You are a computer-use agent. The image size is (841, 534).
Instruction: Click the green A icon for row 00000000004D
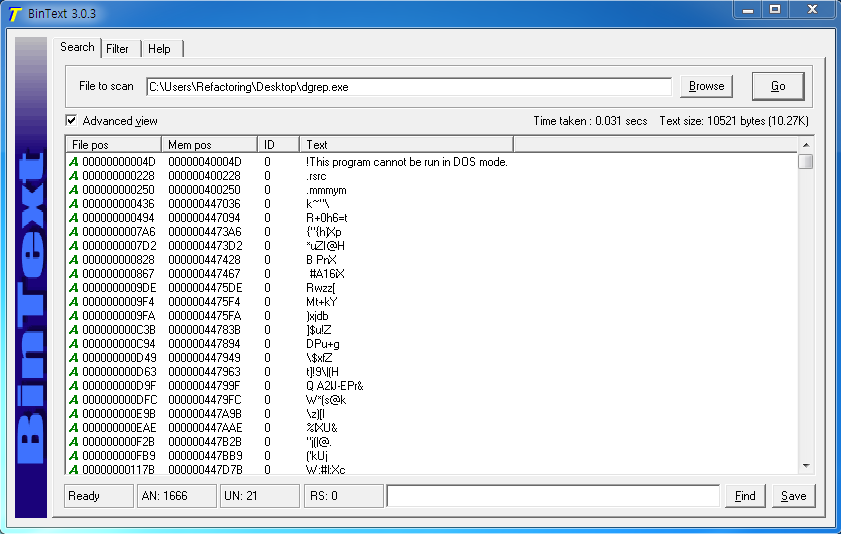[73, 162]
